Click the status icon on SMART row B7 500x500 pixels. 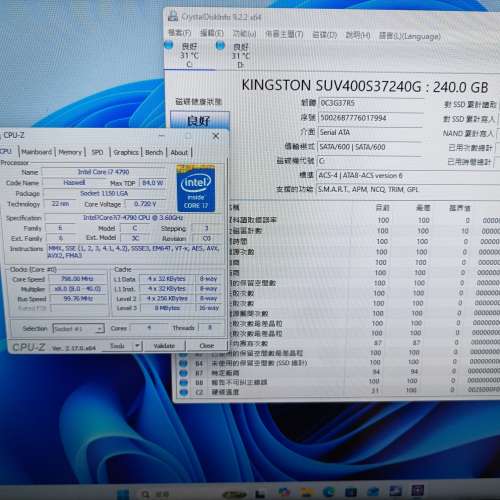183,373
